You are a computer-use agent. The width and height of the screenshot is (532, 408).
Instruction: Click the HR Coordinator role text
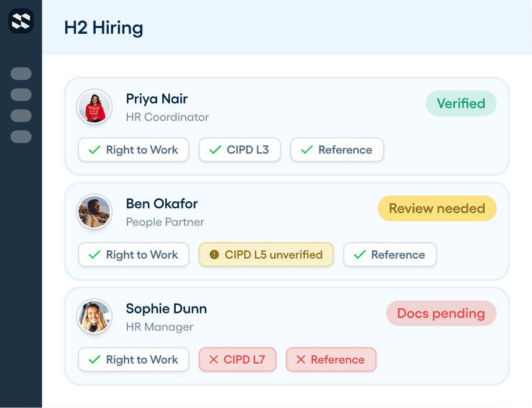[x=167, y=117]
